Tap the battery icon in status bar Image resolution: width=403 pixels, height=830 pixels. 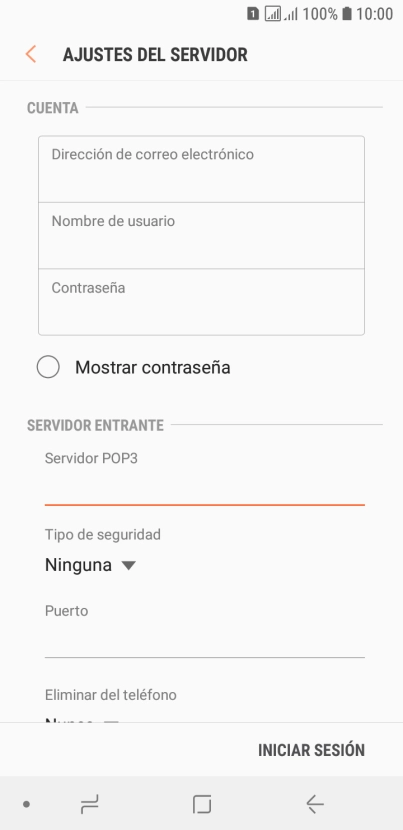pos(347,14)
